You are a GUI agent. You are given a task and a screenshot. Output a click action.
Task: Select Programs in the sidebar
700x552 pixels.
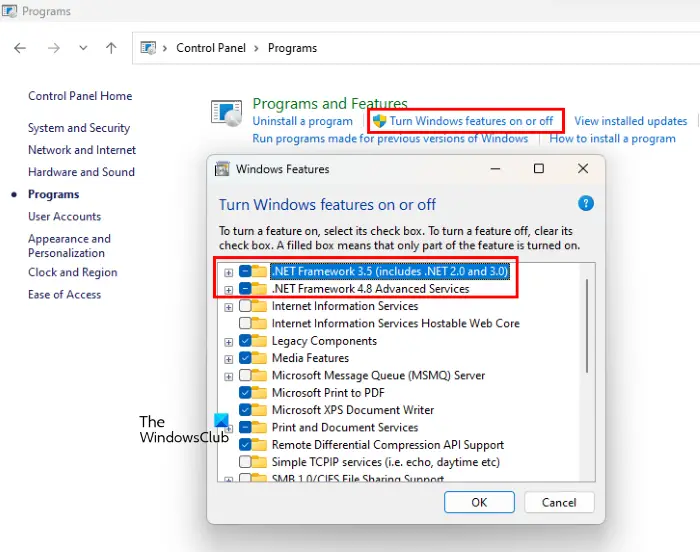click(x=54, y=194)
